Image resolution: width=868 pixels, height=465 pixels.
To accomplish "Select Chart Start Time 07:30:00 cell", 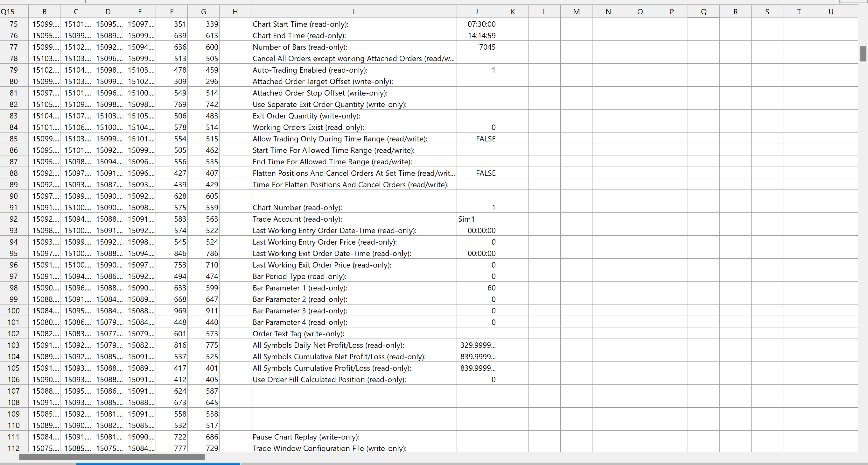I will pyautogui.click(x=476, y=24).
